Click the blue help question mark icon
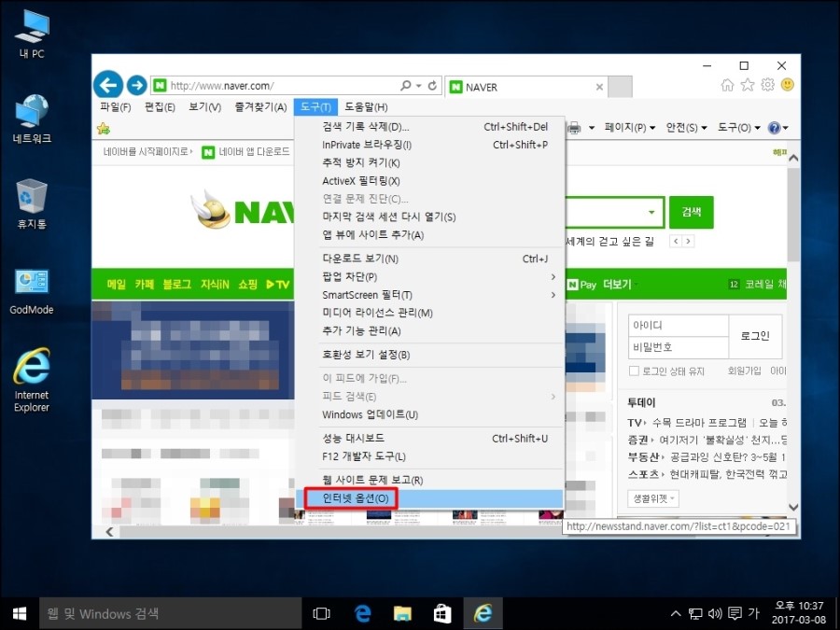 click(774, 128)
